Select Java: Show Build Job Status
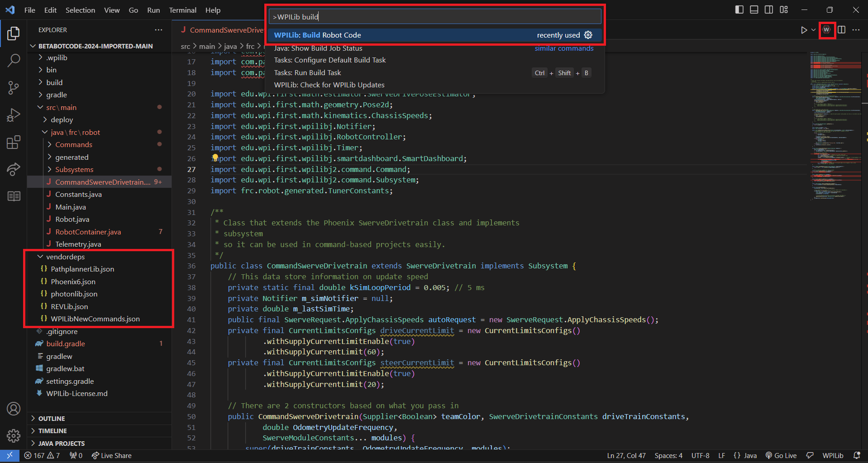This screenshot has height=463, width=868. tap(435, 48)
